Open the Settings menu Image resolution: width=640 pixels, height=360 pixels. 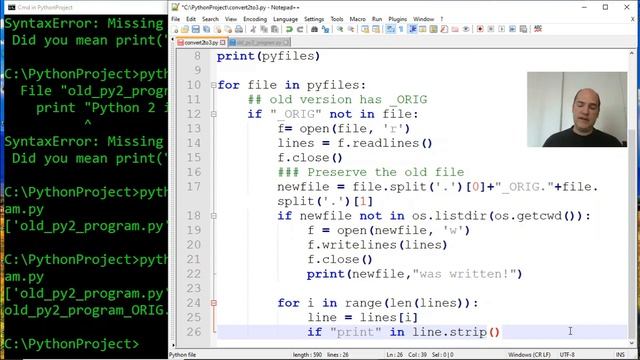(314, 19)
